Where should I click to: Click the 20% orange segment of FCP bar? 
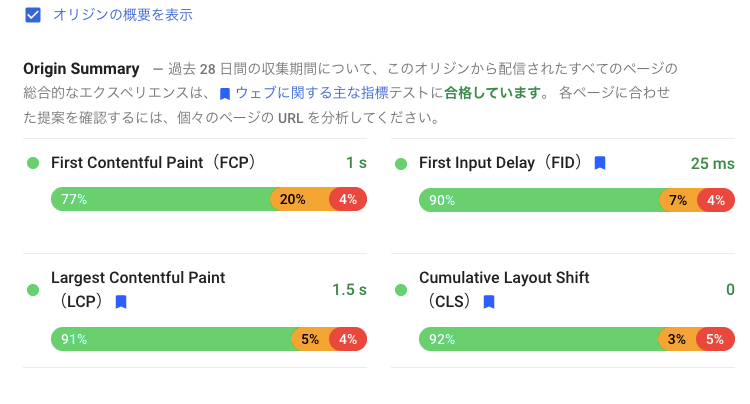click(300, 199)
